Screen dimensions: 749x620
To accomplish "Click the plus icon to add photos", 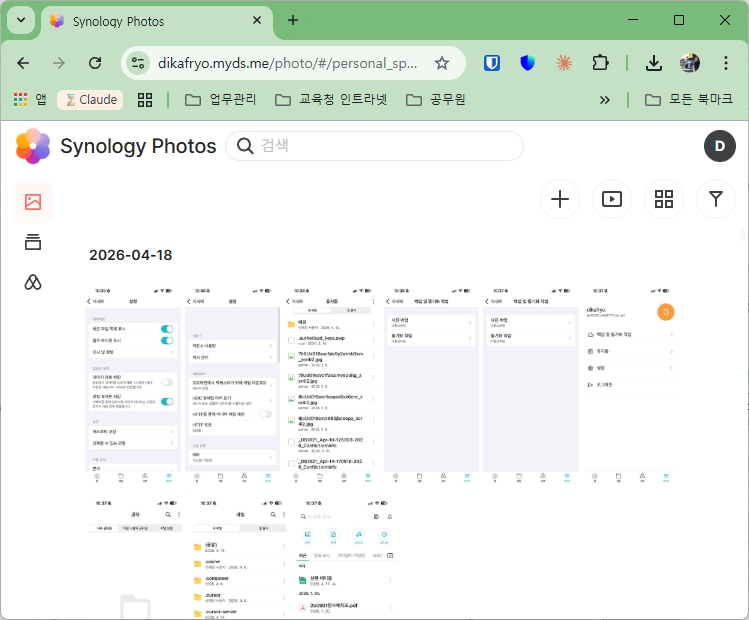I will (x=560, y=199).
